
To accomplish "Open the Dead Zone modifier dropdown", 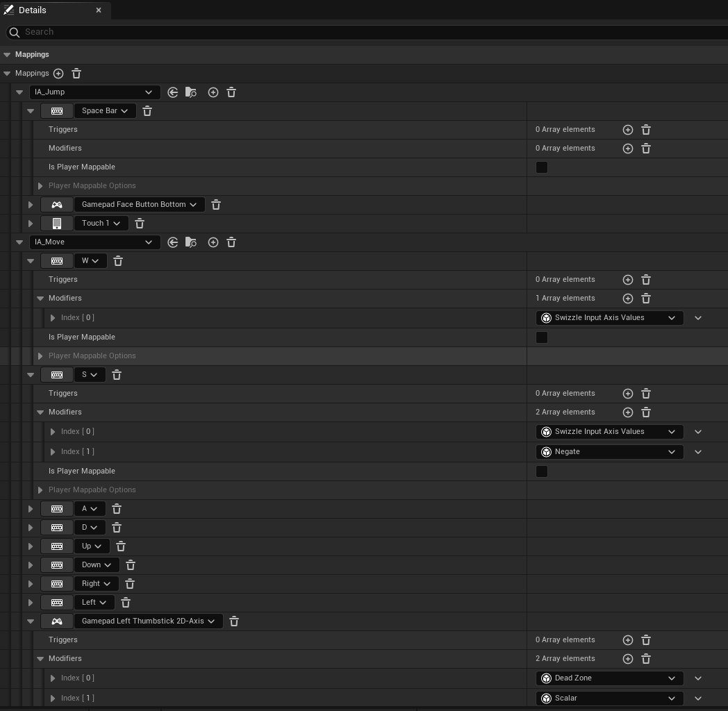I will 609,678.
